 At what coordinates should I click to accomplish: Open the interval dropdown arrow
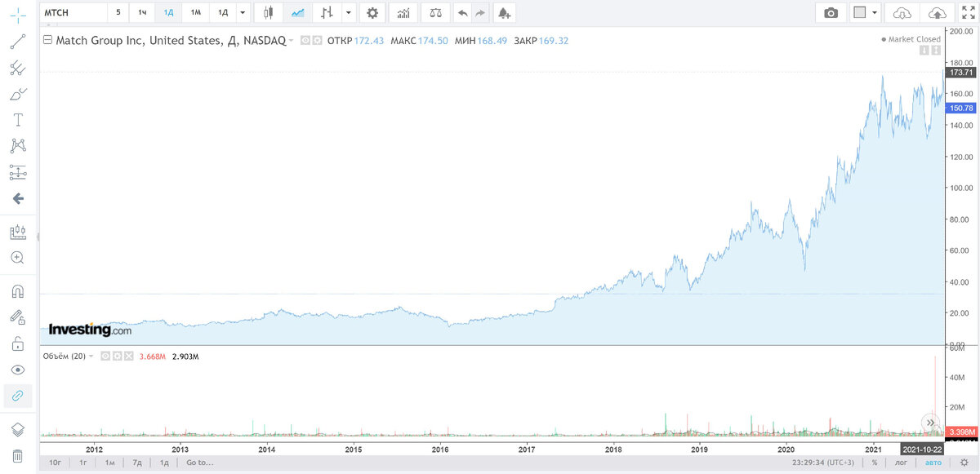pos(243,12)
